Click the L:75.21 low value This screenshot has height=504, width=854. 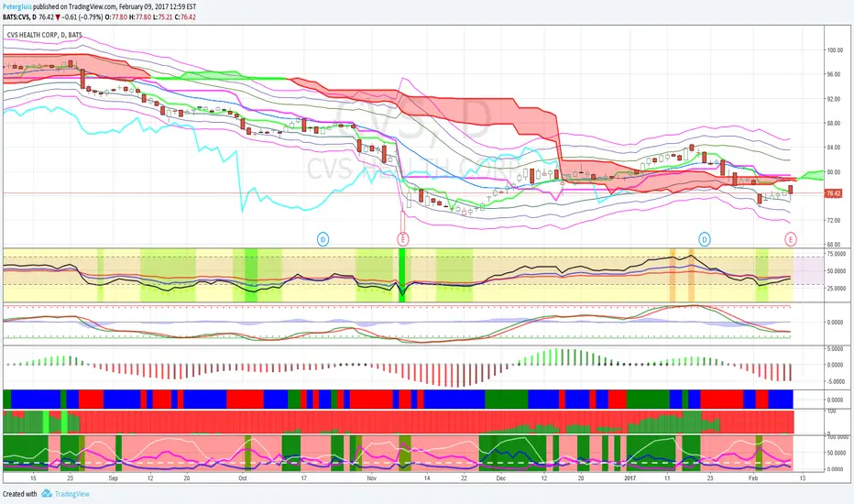pyautogui.click(x=162, y=16)
